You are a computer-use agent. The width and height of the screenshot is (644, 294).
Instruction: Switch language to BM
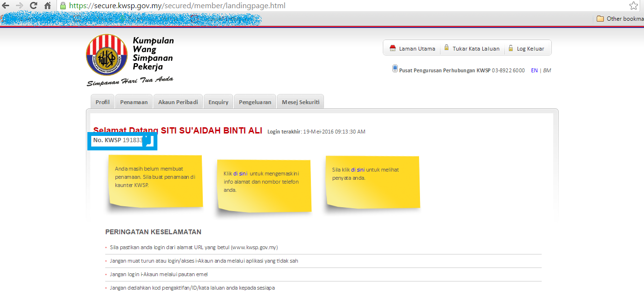pos(547,70)
